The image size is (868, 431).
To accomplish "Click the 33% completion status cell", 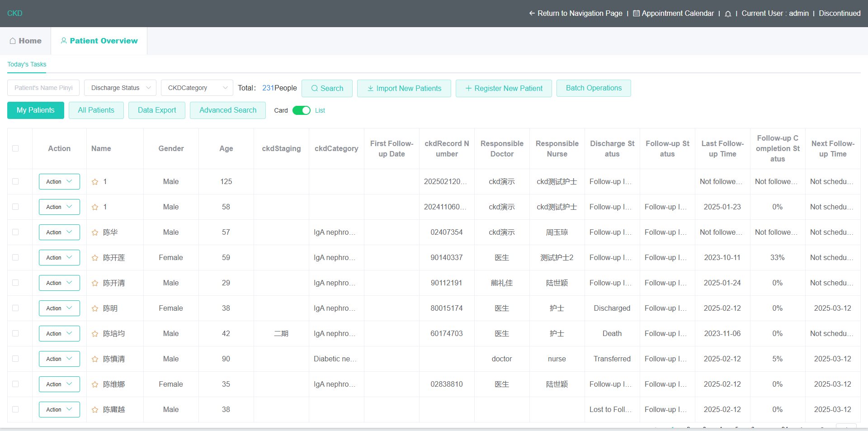I will 778,257.
